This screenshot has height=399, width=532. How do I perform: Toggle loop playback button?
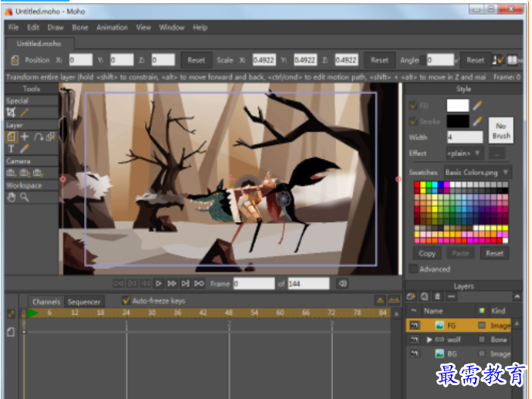click(x=199, y=283)
